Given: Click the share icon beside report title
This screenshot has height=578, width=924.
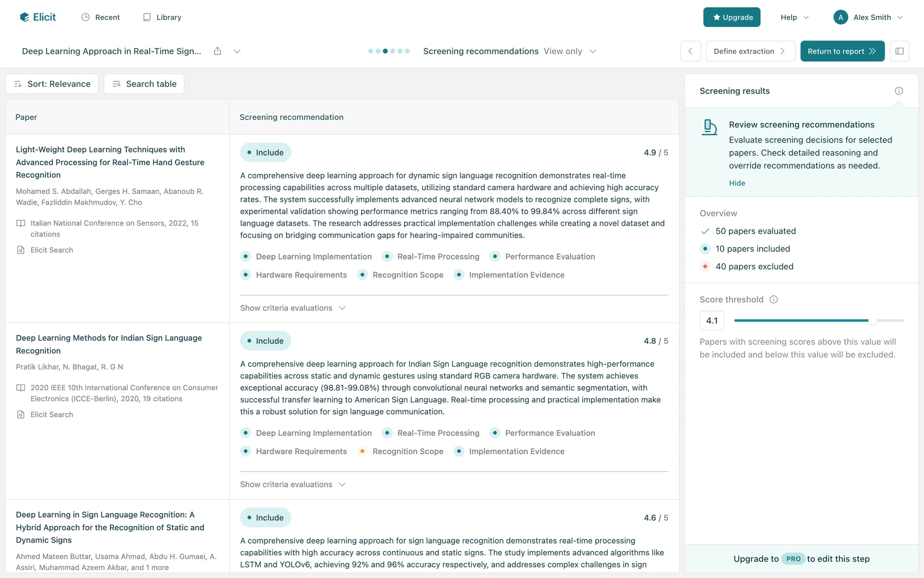Looking at the screenshot, I should pyautogui.click(x=218, y=51).
